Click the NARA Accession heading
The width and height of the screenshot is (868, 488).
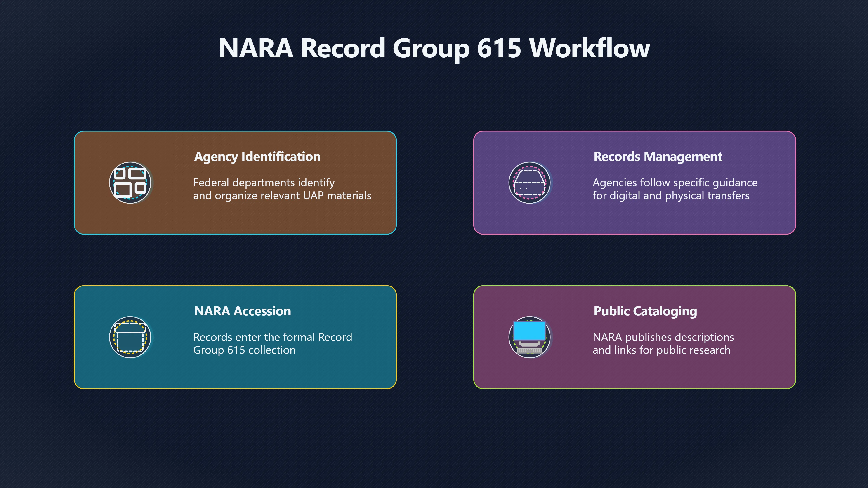click(x=242, y=311)
